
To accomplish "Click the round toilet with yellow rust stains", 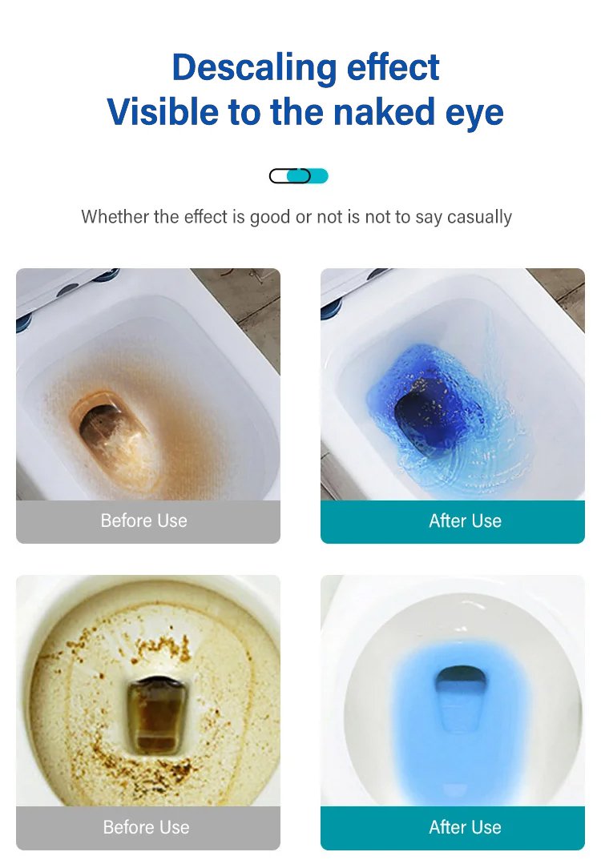I will tap(148, 691).
